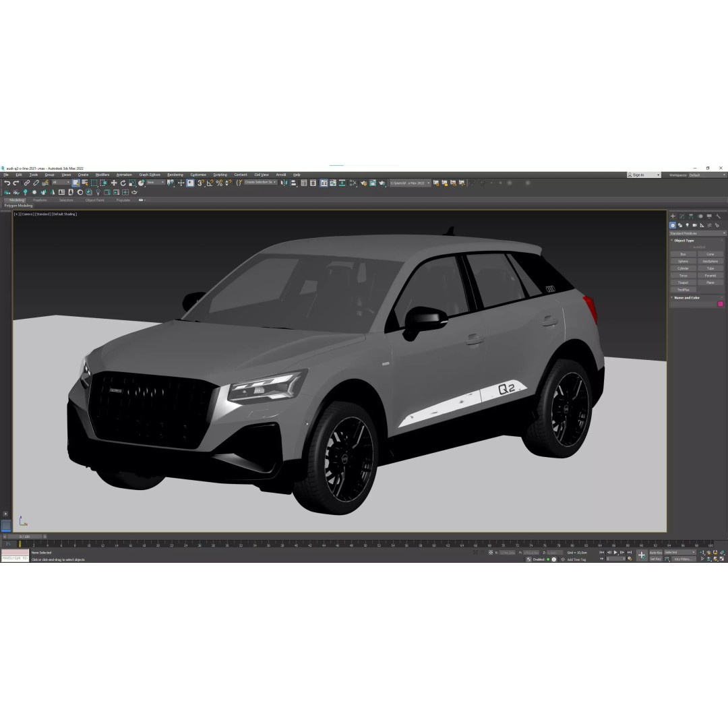Choose the Rectangular Selection Region tool
This screenshot has width=728, height=728.
tap(94, 183)
